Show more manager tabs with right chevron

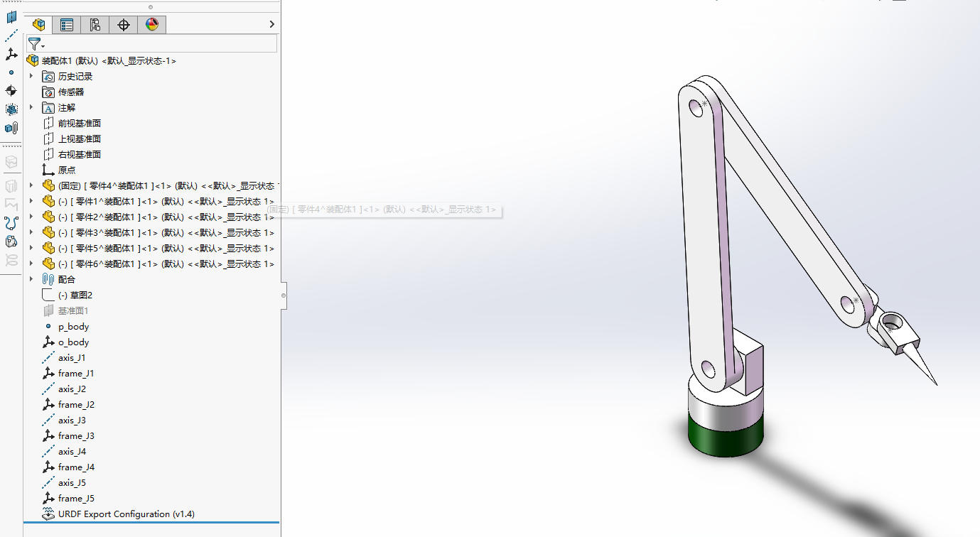(x=271, y=25)
